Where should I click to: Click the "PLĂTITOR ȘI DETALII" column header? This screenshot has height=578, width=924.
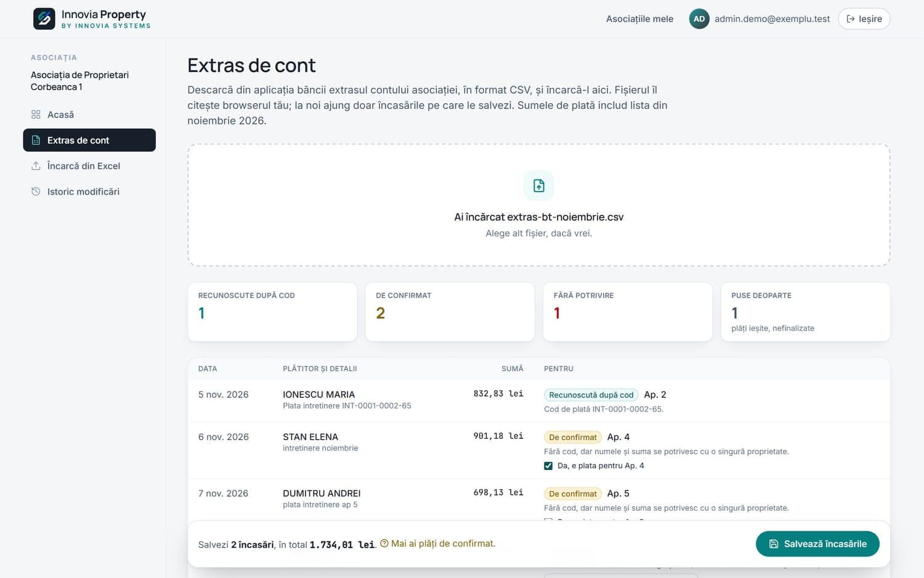tap(320, 368)
